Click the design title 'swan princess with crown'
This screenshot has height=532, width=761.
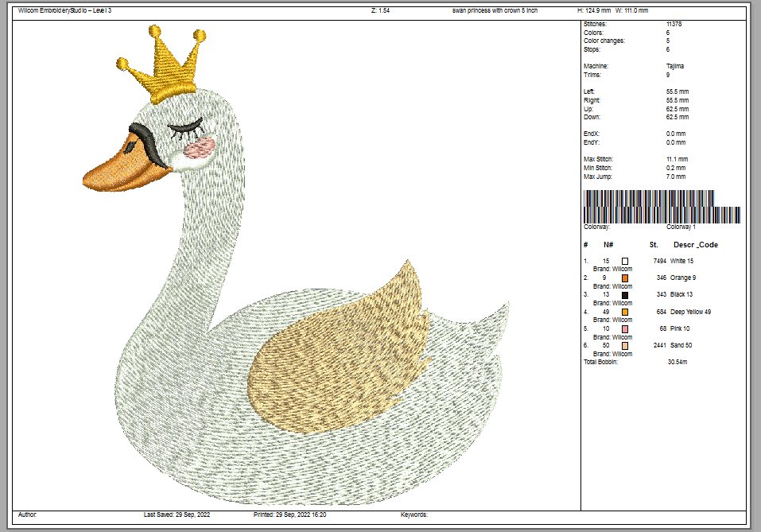click(491, 10)
